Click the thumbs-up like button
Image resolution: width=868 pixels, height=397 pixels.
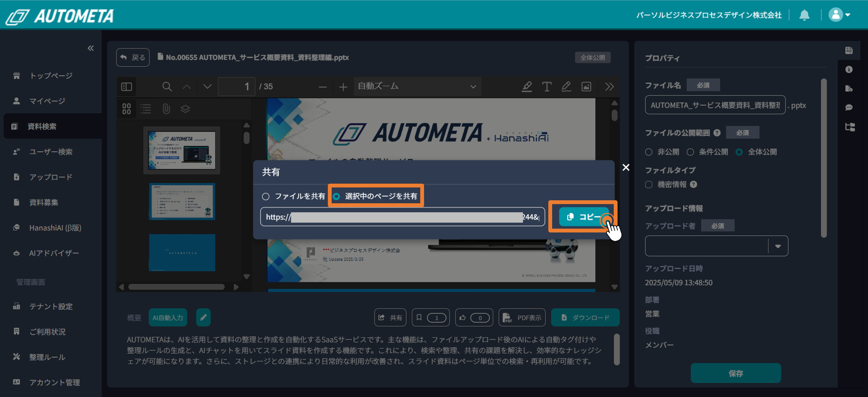point(474,317)
